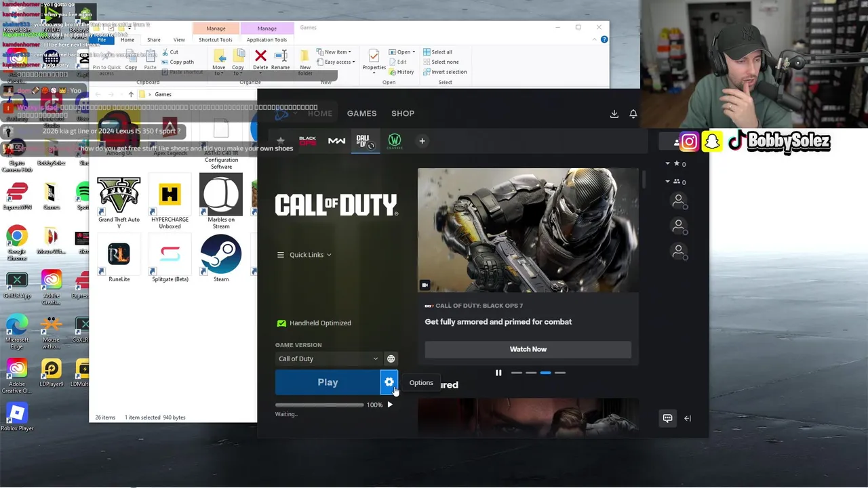
Task: Open the Shortcut Tools ribbon tab
Action: (x=216, y=40)
